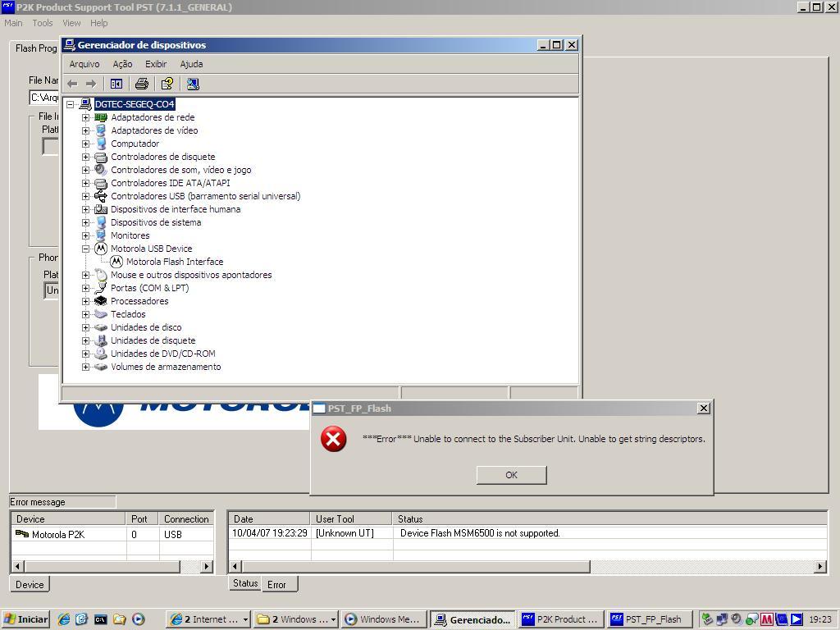Click the Scan for hardware changes icon

tap(193, 84)
